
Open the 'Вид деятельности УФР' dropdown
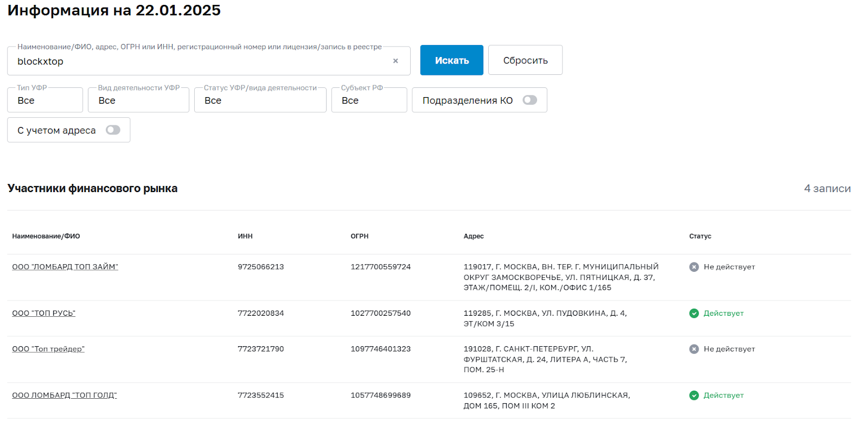138,100
